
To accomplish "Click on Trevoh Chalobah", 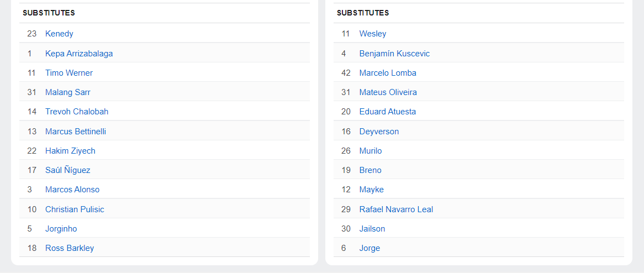I will [x=77, y=112].
